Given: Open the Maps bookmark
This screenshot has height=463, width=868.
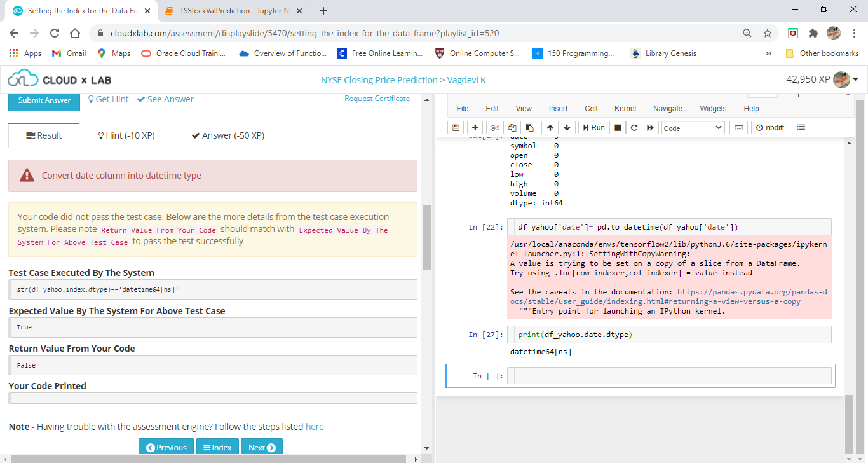Looking at the screenshot, I should coord(114,53).
